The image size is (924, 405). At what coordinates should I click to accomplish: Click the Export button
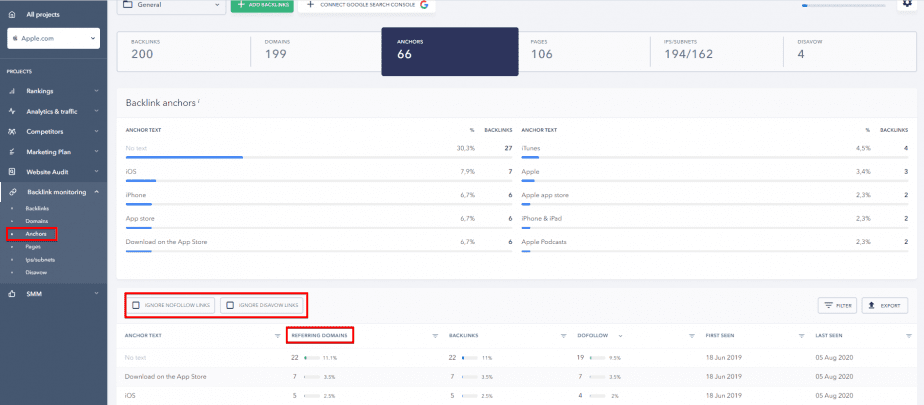pos(885,305)
